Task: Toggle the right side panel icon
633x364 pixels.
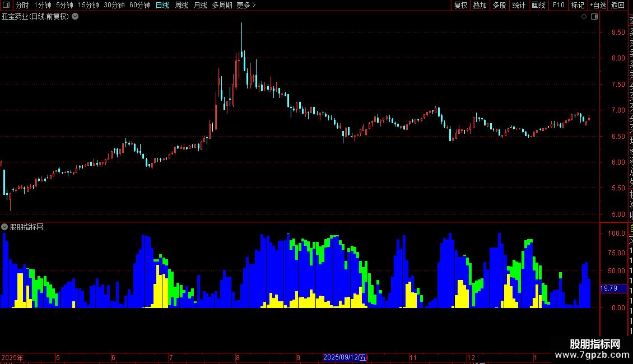Action: (594, 17)
